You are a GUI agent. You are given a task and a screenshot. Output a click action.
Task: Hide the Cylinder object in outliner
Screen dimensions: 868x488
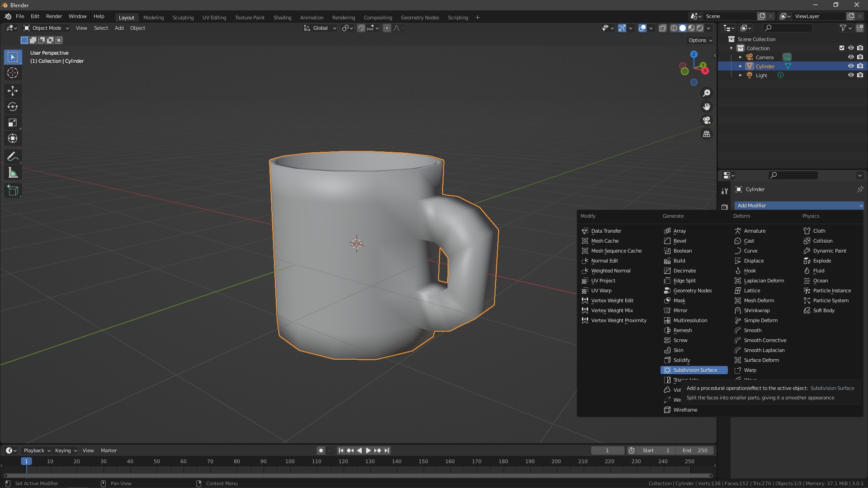tap(851, 66)
